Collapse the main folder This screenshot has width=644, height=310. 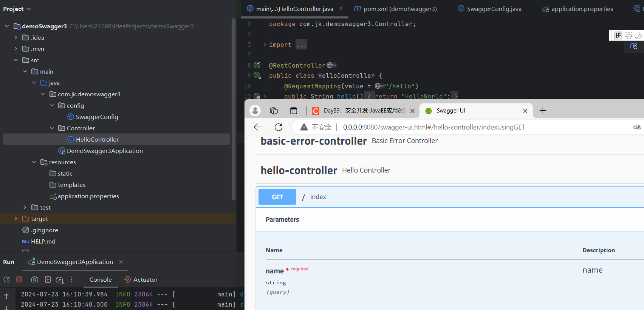click(25, 71)
